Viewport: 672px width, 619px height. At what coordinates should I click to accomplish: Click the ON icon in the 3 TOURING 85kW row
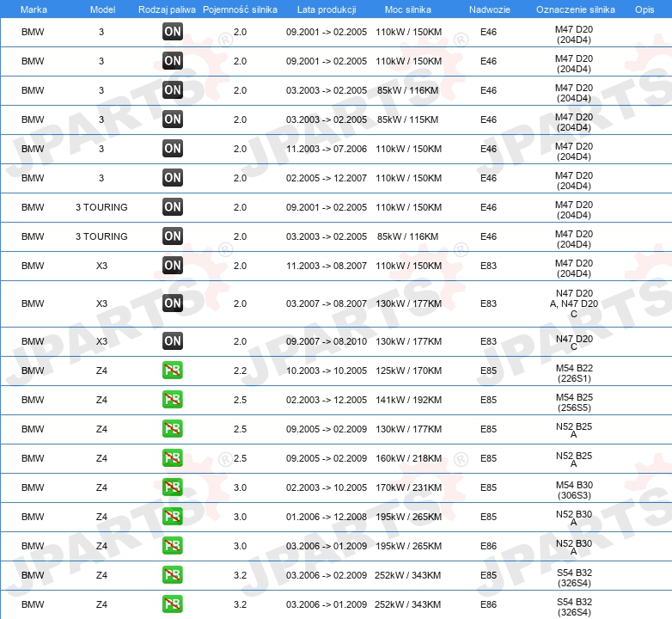(x=173, y=236)
